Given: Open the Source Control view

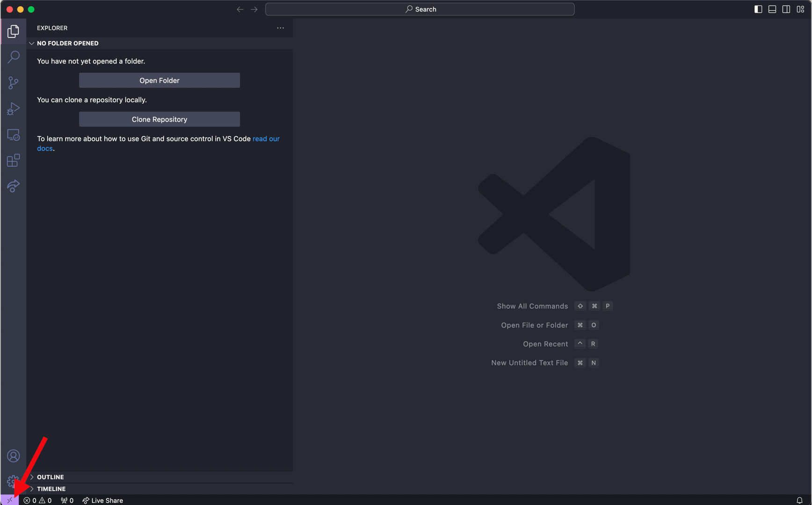Looking at the screenshot, I should 13,83.
